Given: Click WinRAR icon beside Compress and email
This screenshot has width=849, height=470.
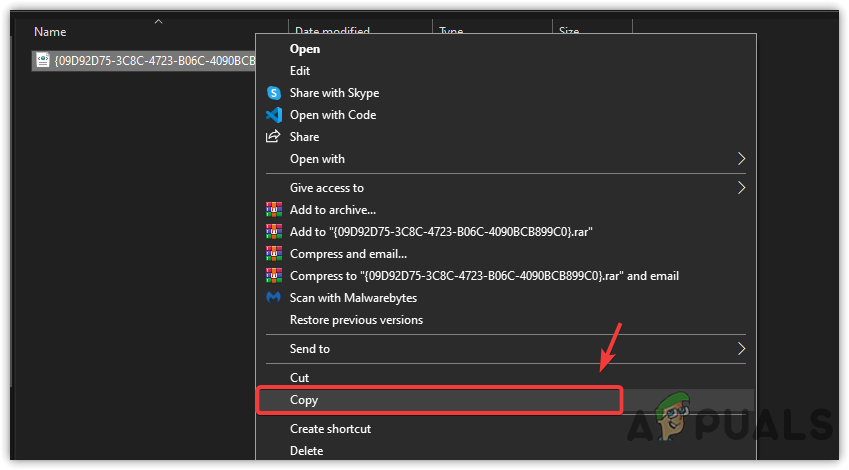Looking at the screenshot, I should coord(274,253).
